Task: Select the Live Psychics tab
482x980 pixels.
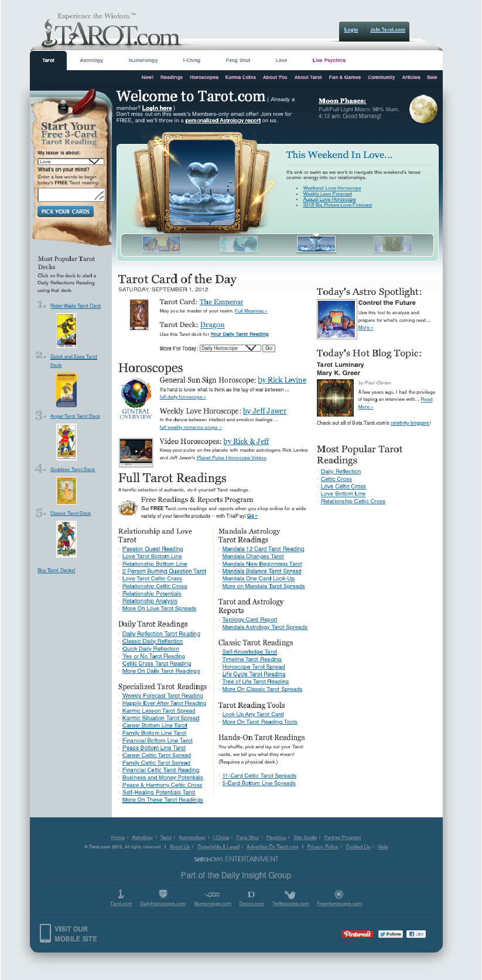Action: pyautogui.click(x=329, y=60)
